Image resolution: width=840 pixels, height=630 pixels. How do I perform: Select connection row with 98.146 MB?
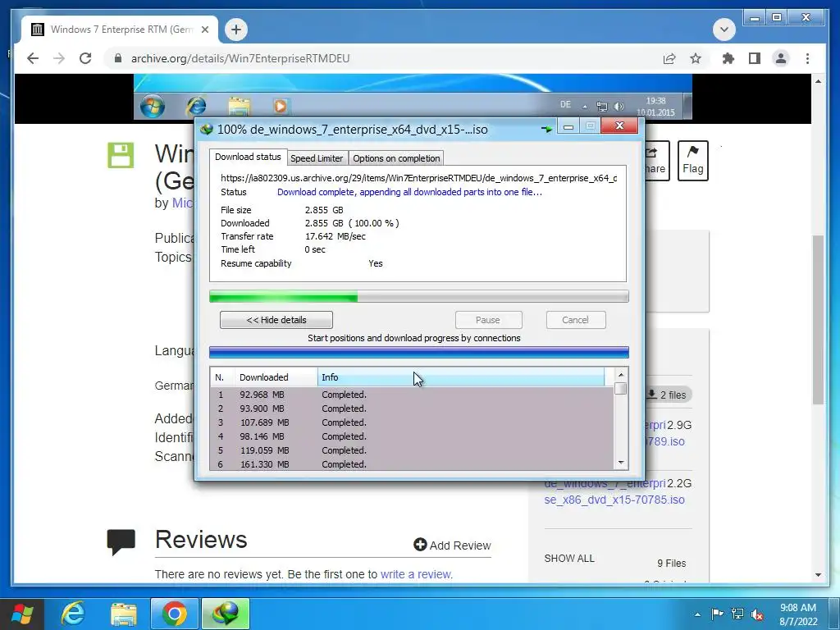pyautogui.click(x=412, y=436)
